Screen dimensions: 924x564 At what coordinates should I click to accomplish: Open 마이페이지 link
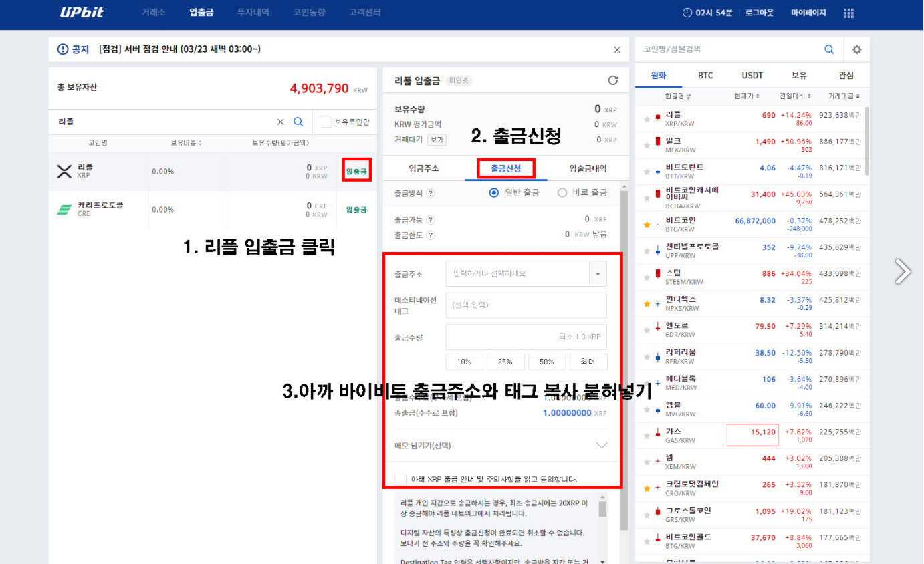point(808,13)
